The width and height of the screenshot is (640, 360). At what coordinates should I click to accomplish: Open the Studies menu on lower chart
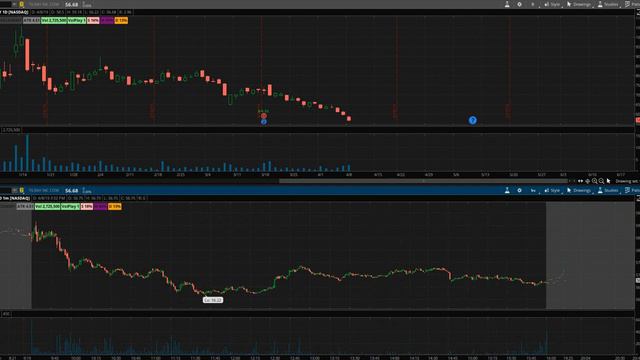tap(608, 190)
